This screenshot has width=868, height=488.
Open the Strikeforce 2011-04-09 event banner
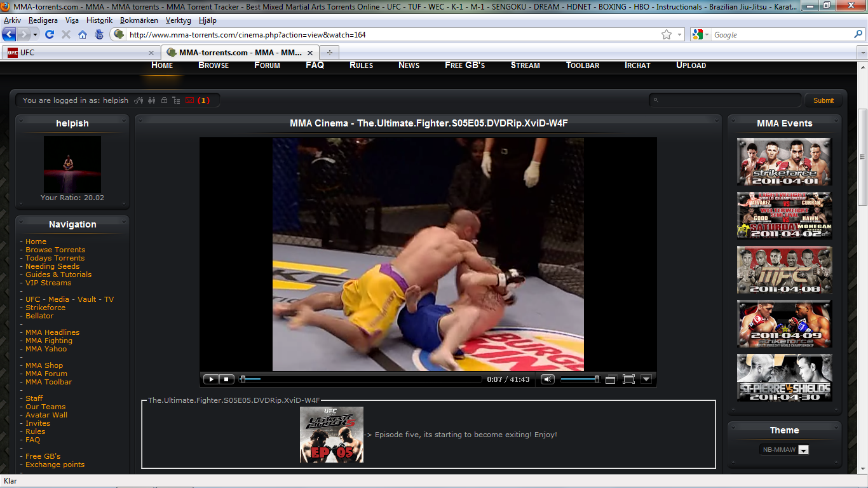pos(784,323)
